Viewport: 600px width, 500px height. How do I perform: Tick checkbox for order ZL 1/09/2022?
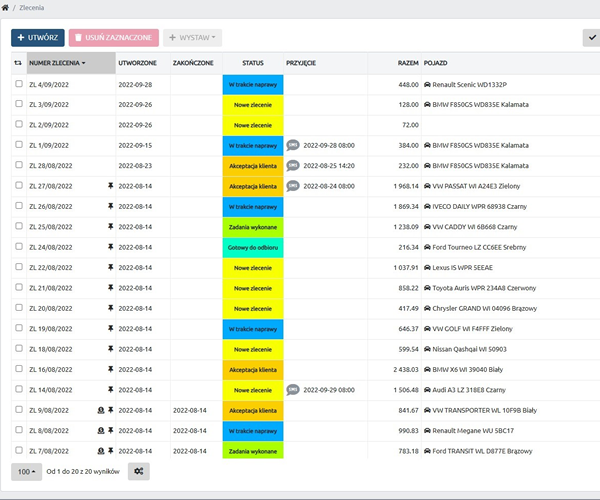pyautogui.click(x=19, y=145)
